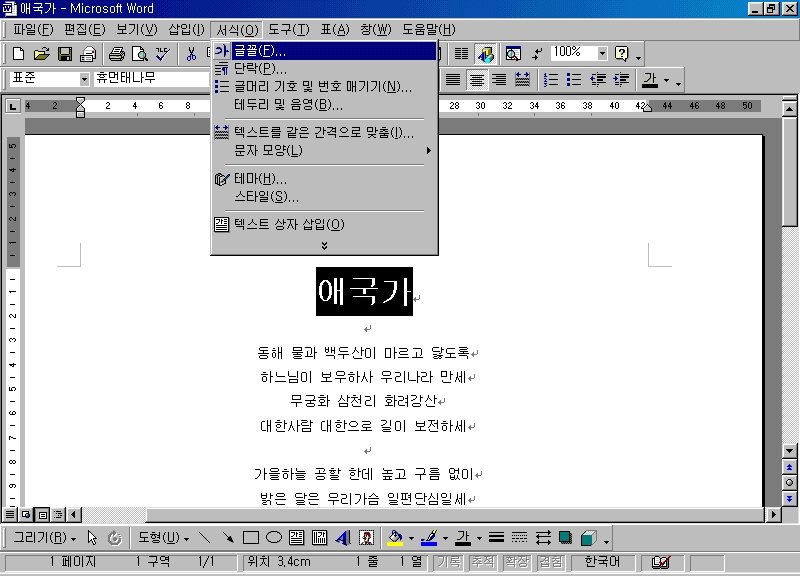Click the 한국어 language status indicator
Image resolution: width=800 pixels, height=576 pixels.
[x=602, y=562]
